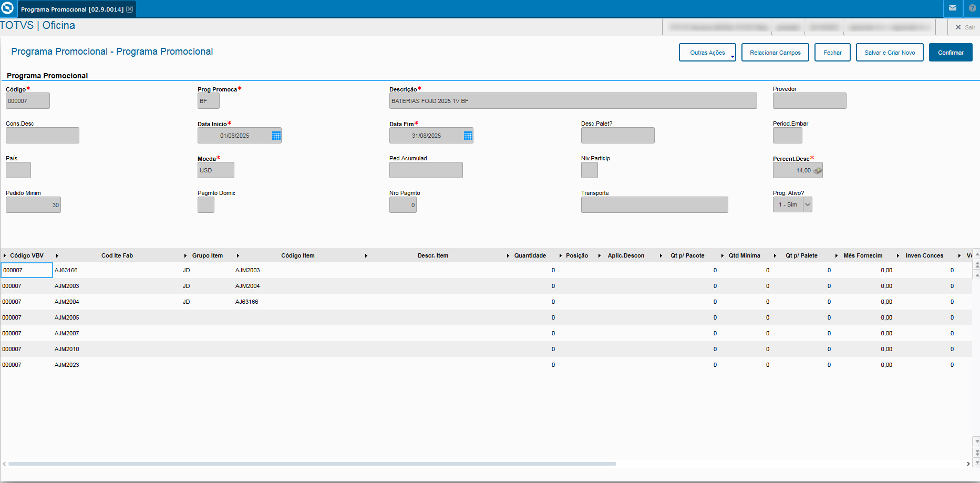
Task: Sort by Posição column header
Action: [577, 255]
